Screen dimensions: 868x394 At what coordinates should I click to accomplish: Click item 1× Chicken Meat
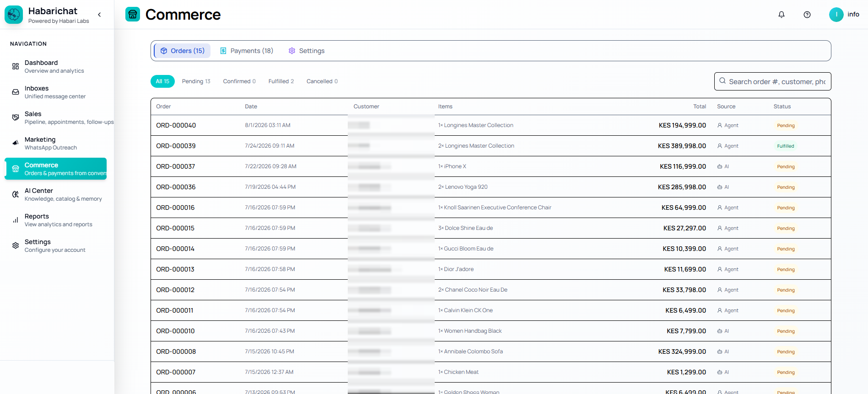(x=458, y=372)
